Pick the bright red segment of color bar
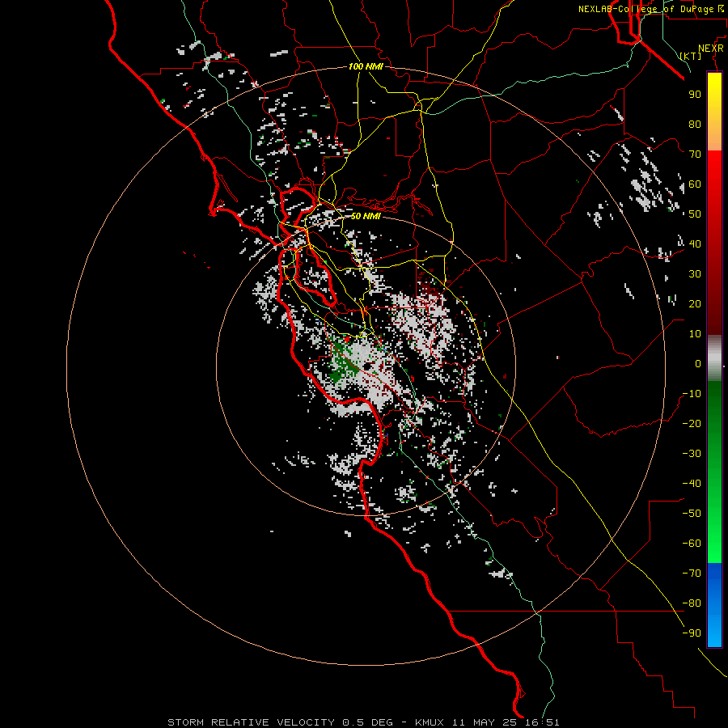This screenshot has height=728, width=728. pos(714,170)
